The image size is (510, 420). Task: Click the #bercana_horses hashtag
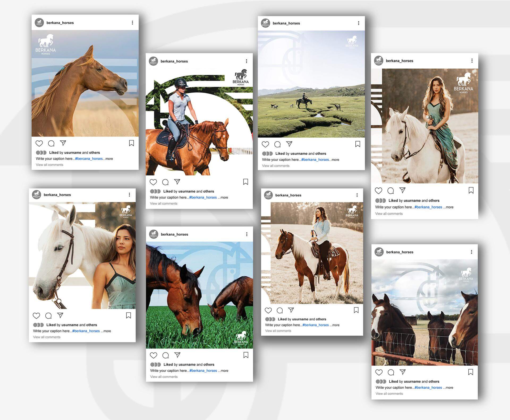89,159
